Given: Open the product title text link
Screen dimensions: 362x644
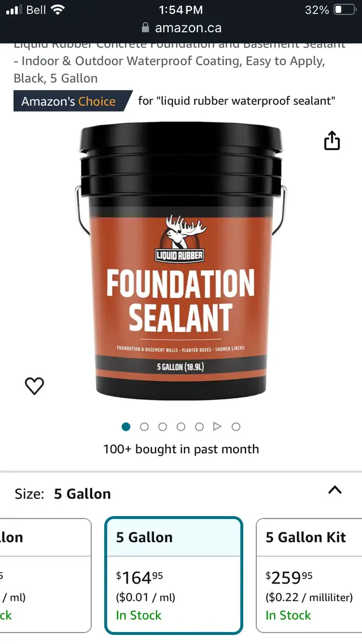Looking at the screenshot, I should click(x=179, y=62).
